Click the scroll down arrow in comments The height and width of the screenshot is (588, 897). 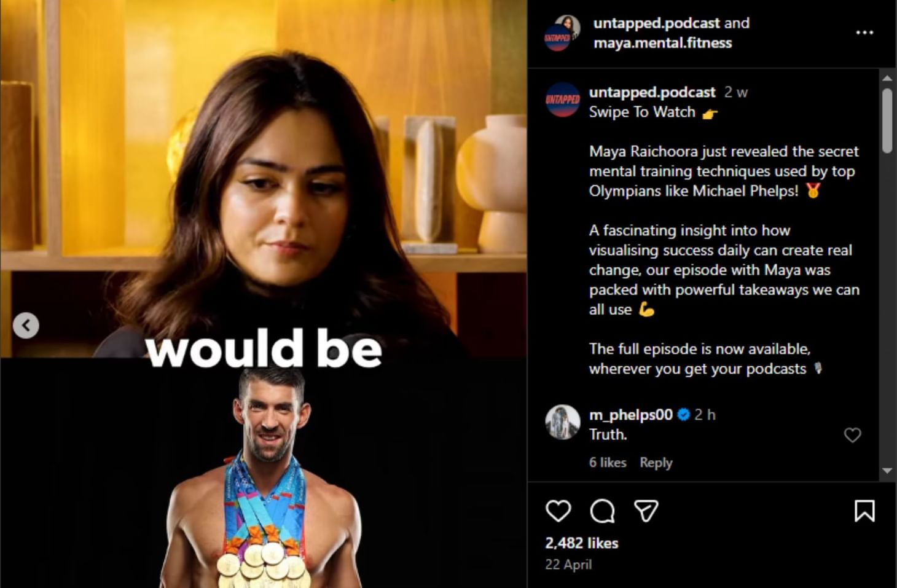tap(887, 471)
